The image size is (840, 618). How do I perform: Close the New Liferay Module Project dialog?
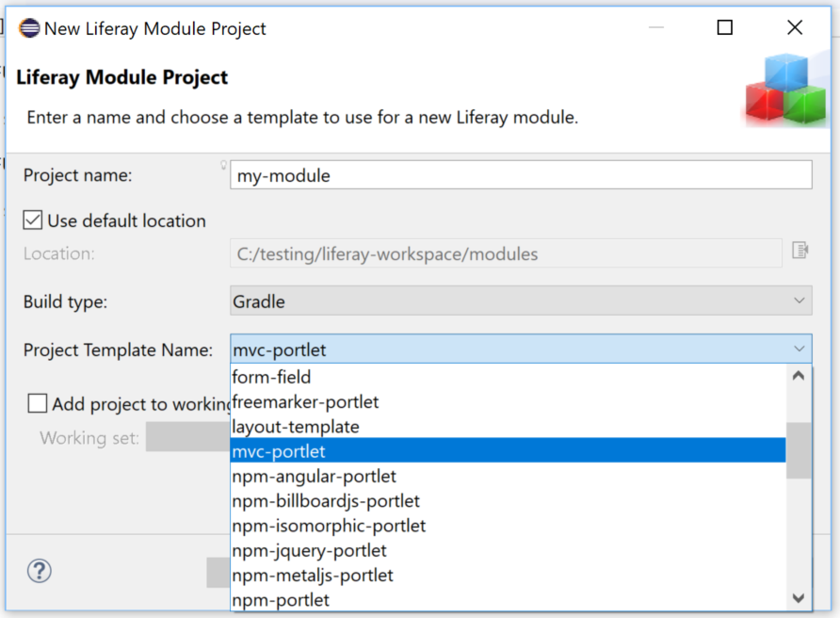(x=795, y=27)
